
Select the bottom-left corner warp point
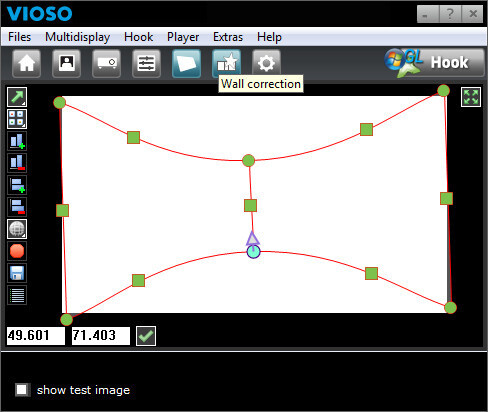click(66, 319)
